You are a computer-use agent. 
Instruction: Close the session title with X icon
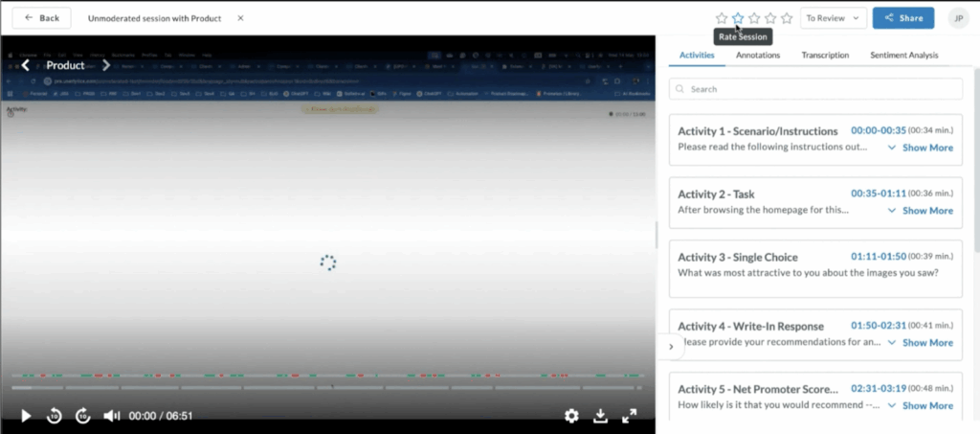240,18
